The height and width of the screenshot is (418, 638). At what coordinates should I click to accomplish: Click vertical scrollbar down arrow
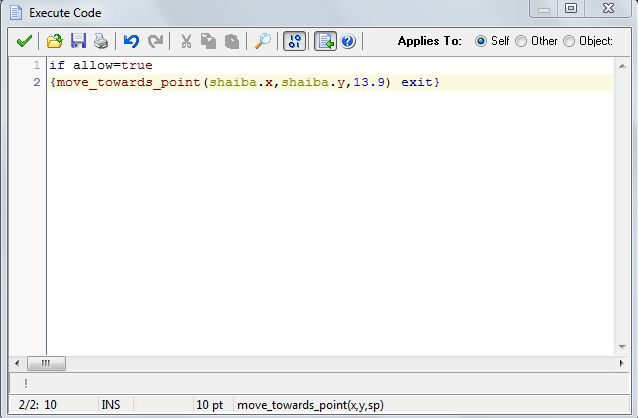[622, 347]
